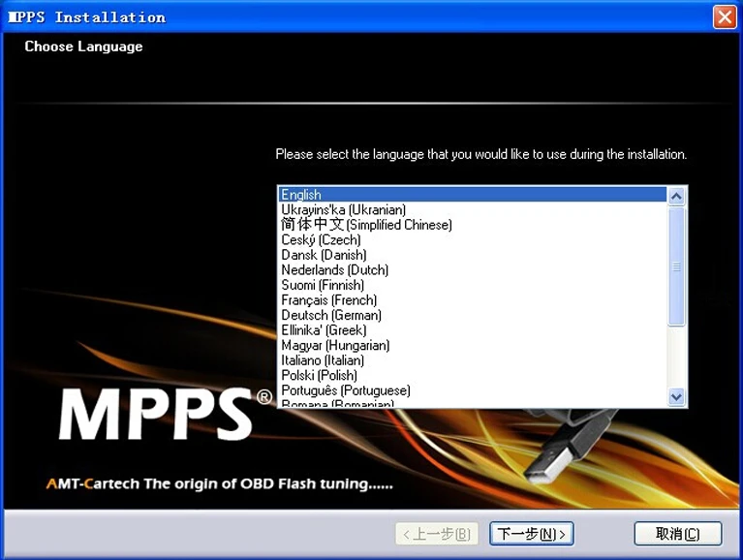Screen dimensions: 743x560
Task: Click the 下一步(N) next button
Action: tap(531, 534)
